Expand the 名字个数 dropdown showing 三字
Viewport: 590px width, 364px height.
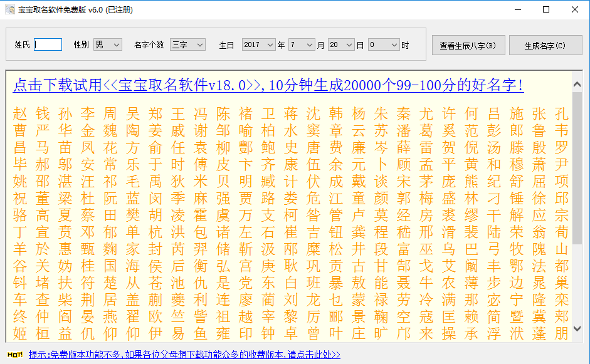[188, 44]
